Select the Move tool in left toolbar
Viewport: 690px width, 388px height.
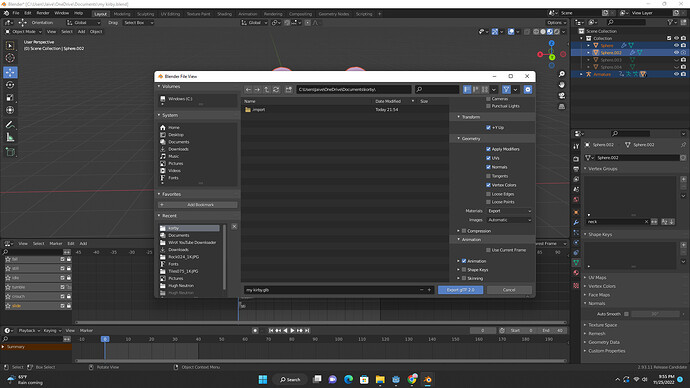(10, 72)
